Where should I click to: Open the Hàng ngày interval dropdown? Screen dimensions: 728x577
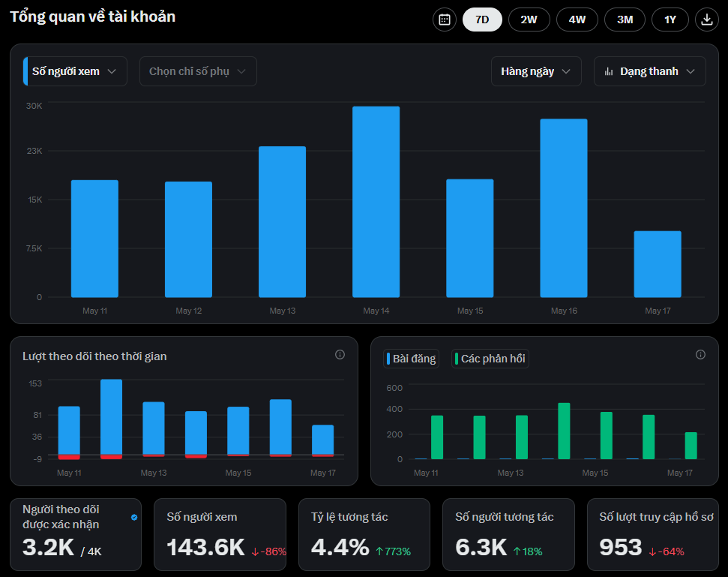coord(536,71)
